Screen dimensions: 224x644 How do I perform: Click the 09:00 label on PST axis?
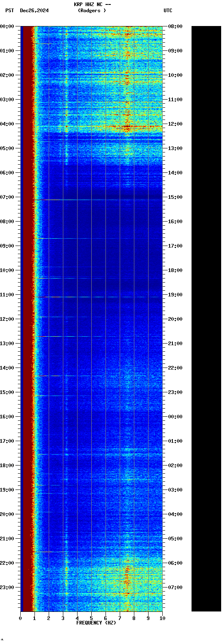[7, 246]
